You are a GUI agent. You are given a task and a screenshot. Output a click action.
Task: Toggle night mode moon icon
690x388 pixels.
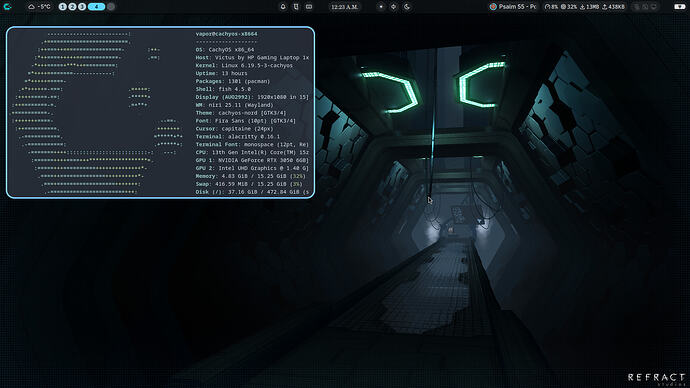pyautogui.click(x=407, y=7)
